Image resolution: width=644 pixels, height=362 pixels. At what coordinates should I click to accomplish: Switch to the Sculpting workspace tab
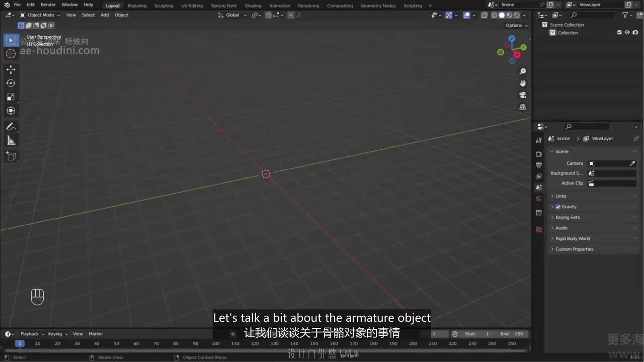click(164, 6)
